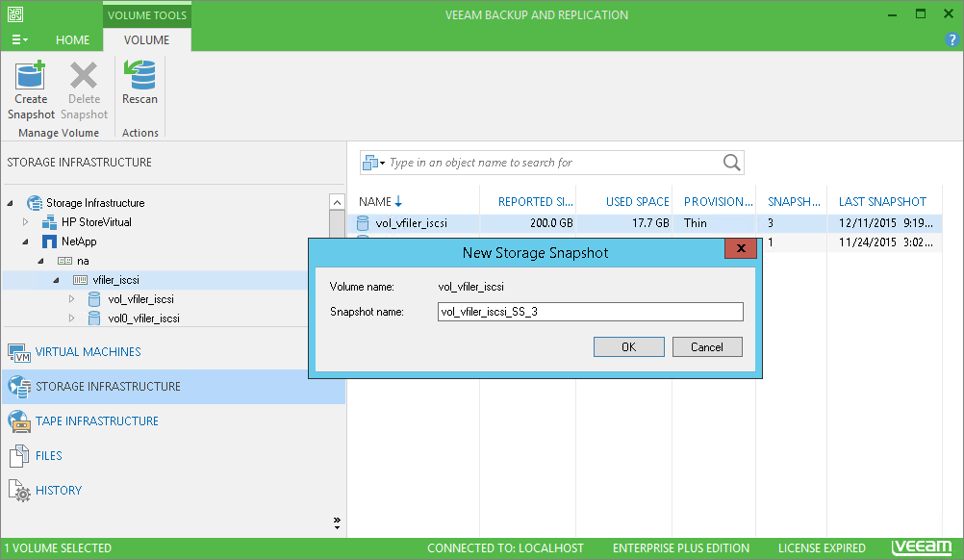The height and width of the screenshot is (560, 964).
Task: Open the History view icon
Action: pos(19,491)
